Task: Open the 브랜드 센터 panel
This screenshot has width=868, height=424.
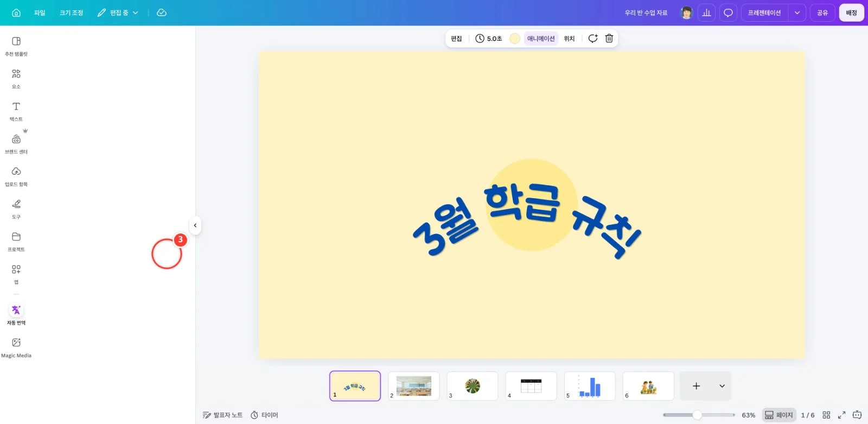Action: click(16, 144)
